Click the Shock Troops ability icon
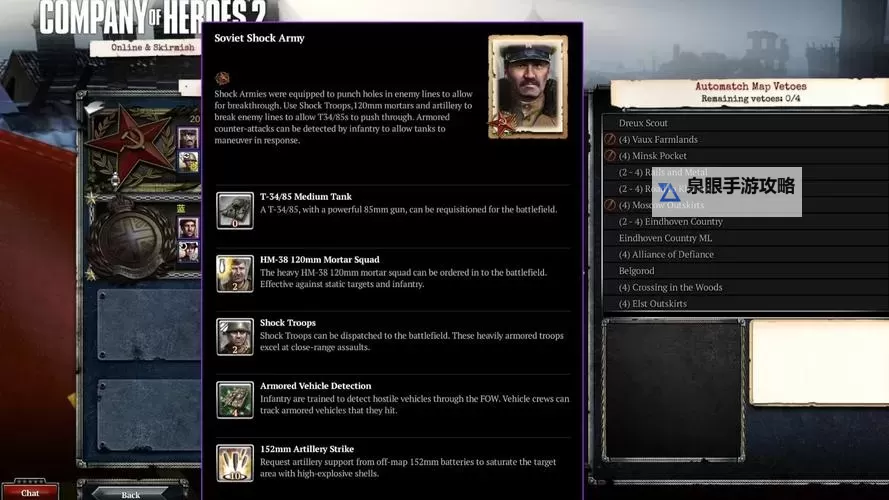Viewport: 889px width, 500px height. (235, 337)
